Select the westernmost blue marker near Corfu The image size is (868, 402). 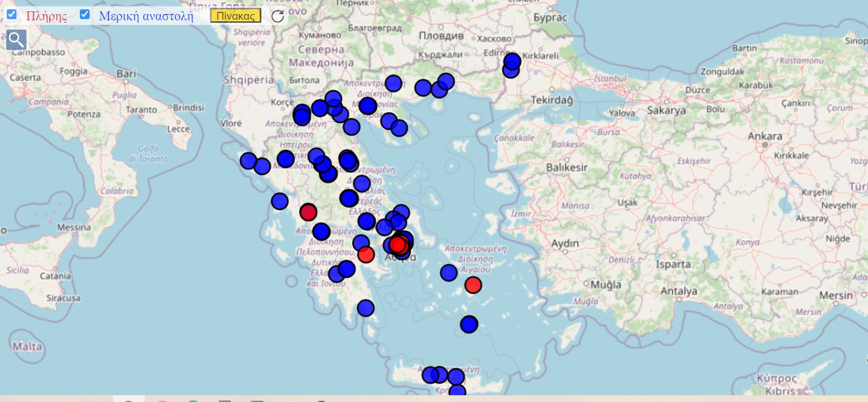coord(248,161)
